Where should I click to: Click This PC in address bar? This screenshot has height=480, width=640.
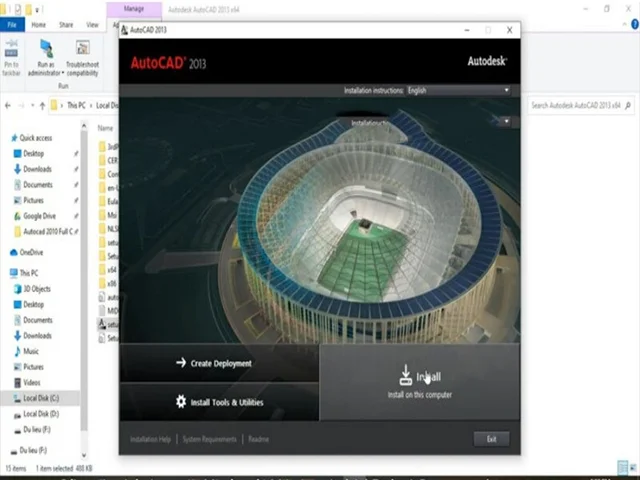[76, 105]
